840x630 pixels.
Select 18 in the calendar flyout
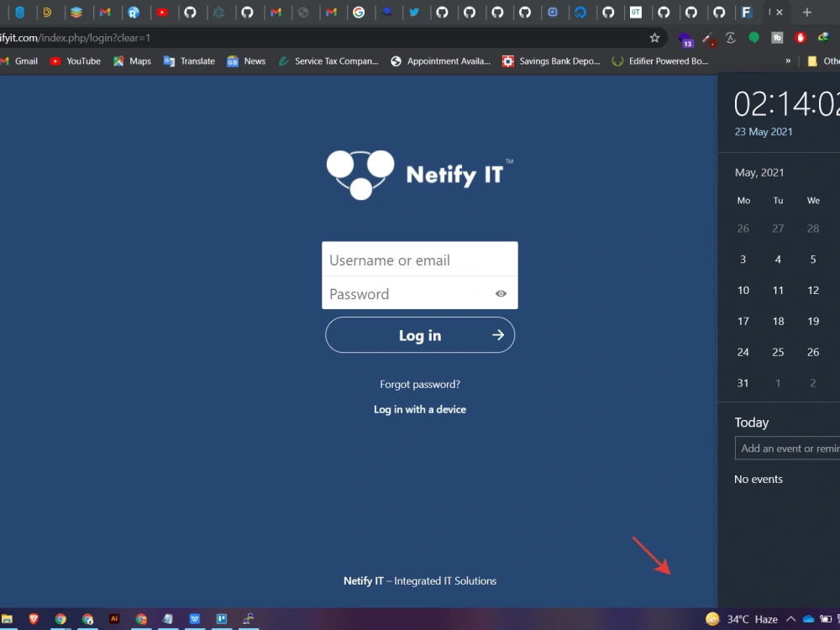coord(778,322)
